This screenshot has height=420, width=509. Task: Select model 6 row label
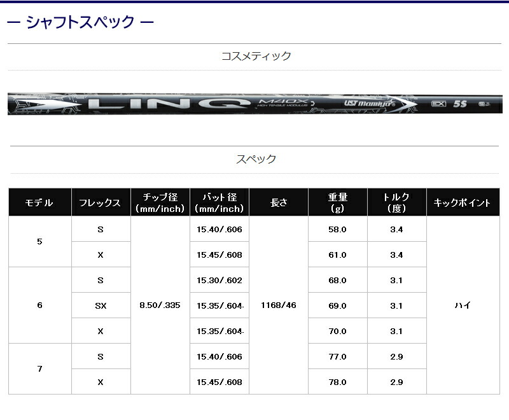[39, 305]
